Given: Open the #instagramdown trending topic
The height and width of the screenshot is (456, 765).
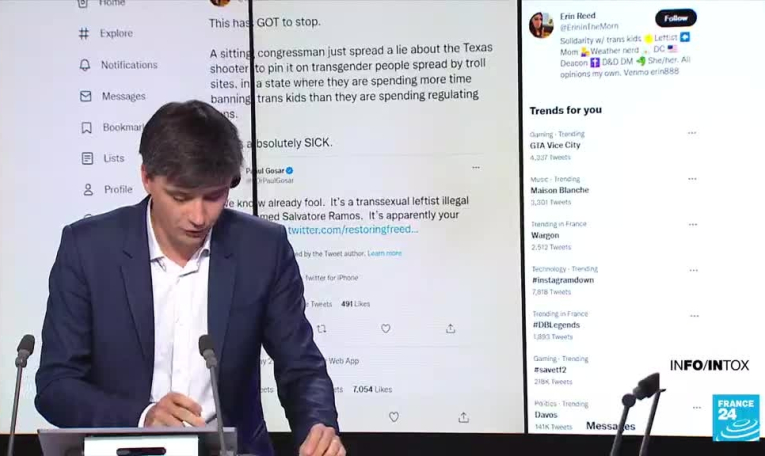Looking at the screenshot, I should pos(563,280).
